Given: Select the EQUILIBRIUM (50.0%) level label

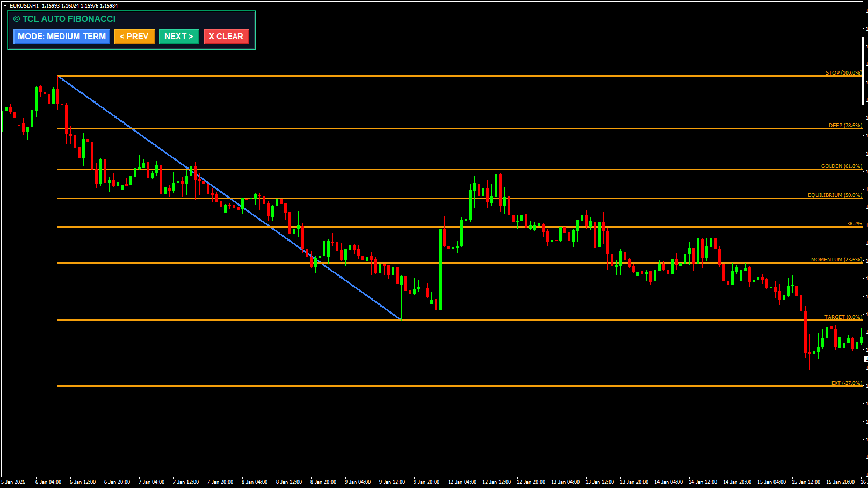Looking at the screenshot, I should (x=834, y=195).
